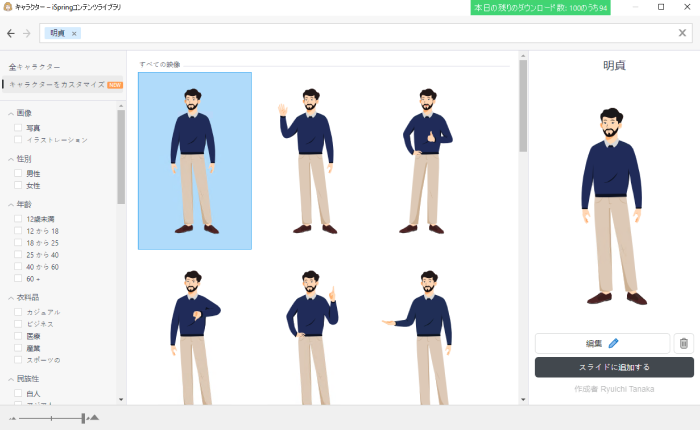Check the 40 から 60 age filter
The width and height of the screenshot is (700, 430).
(18, 267)
